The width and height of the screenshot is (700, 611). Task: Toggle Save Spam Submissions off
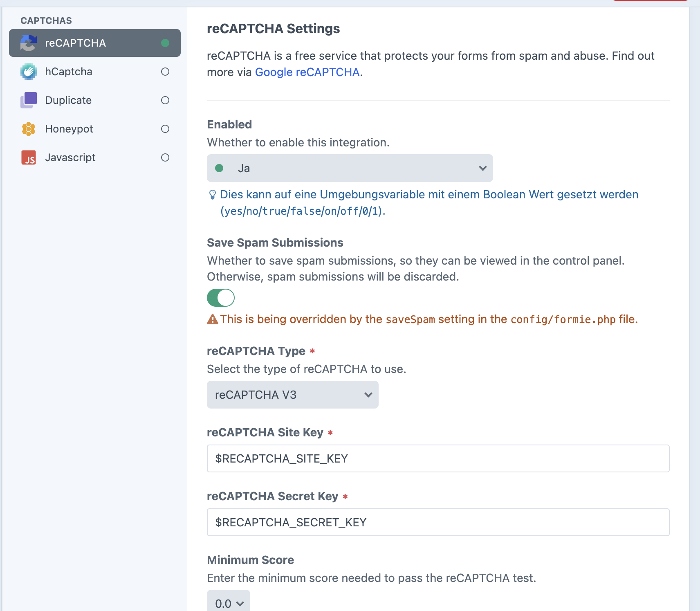pos(221,298)
